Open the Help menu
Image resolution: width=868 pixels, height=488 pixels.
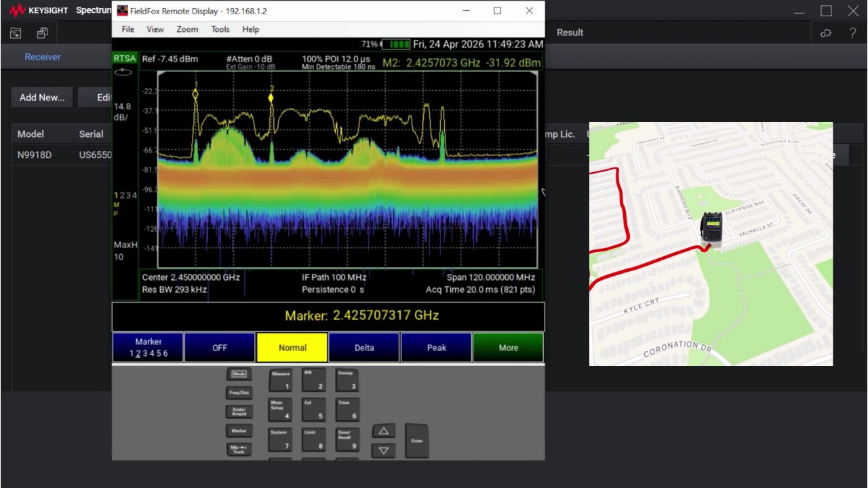pos(251,29)
